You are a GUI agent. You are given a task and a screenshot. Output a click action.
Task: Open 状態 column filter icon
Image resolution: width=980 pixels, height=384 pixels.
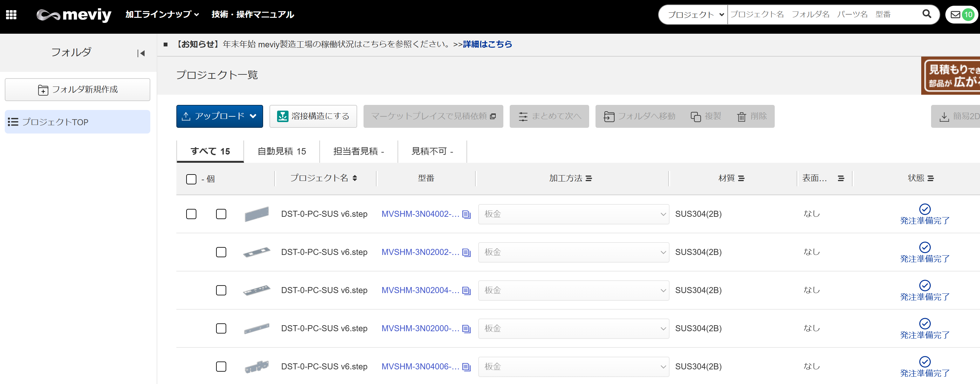pyautogui.click(x=930, y=178)
